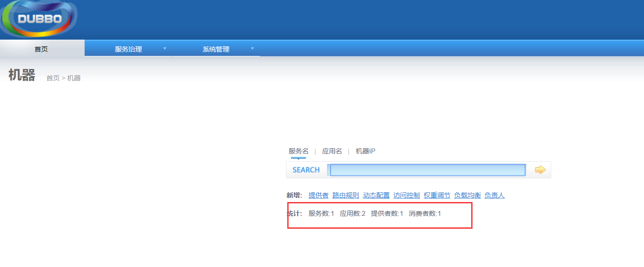
Task: Open the 服务治理 menu
Action: [x=128, y=49]
